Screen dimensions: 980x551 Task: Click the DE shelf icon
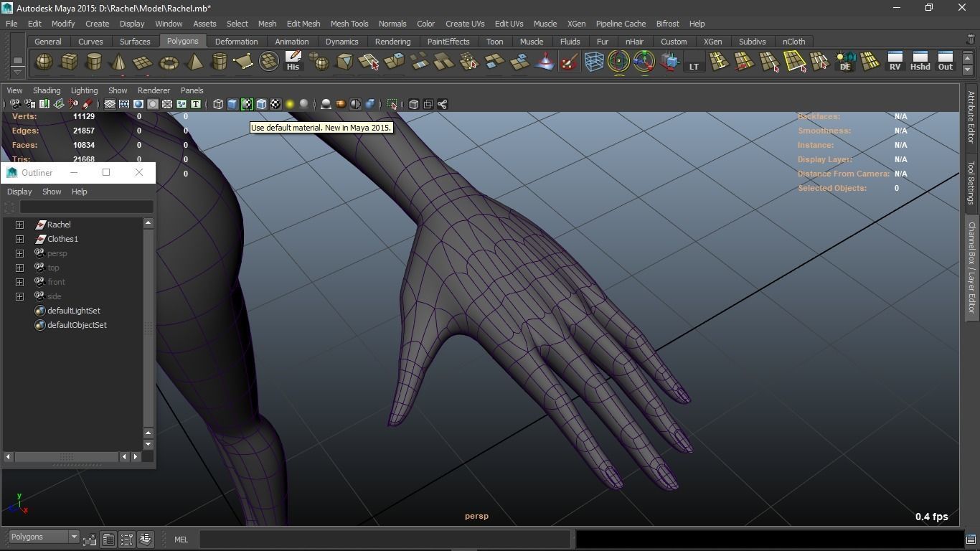point(845,62)
